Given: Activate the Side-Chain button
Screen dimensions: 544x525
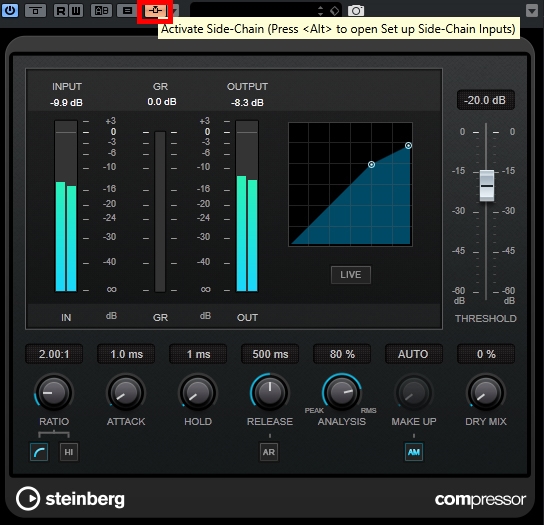Looking at the screenshot, I should coord(155,11).
